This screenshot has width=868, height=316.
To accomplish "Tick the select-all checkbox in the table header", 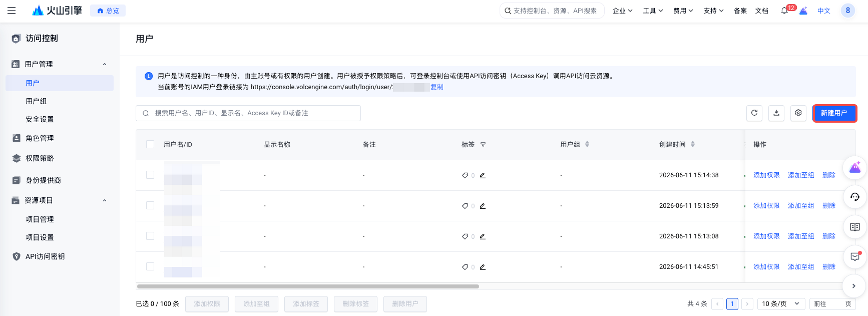I will pyautogui.click(x=150, y=144).
